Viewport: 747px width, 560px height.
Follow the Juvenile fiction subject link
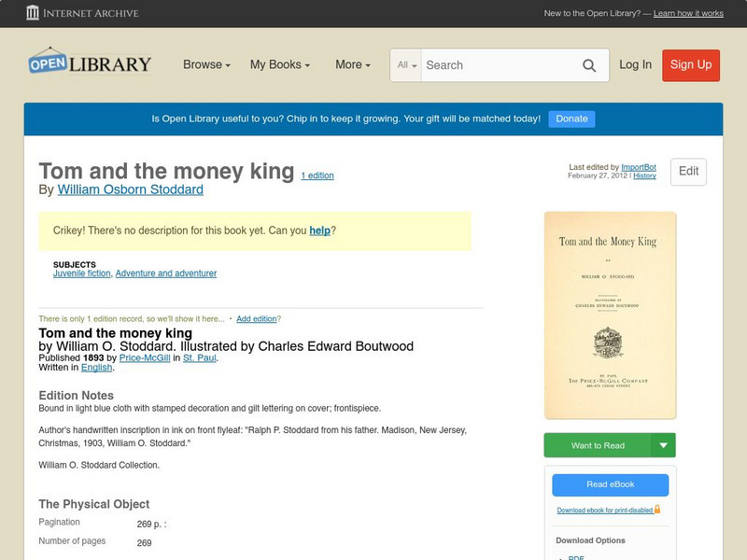[82, 273]
